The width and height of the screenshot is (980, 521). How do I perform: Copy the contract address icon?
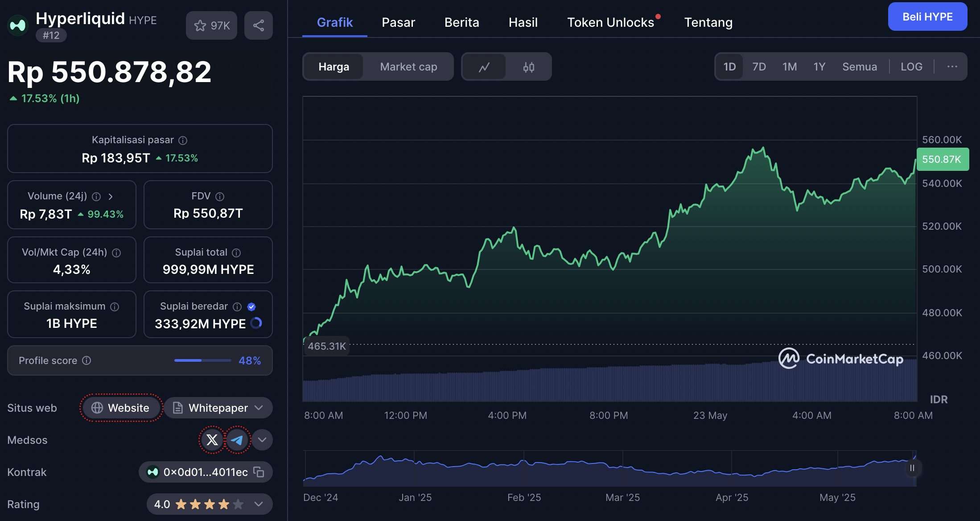click(259, 472)
